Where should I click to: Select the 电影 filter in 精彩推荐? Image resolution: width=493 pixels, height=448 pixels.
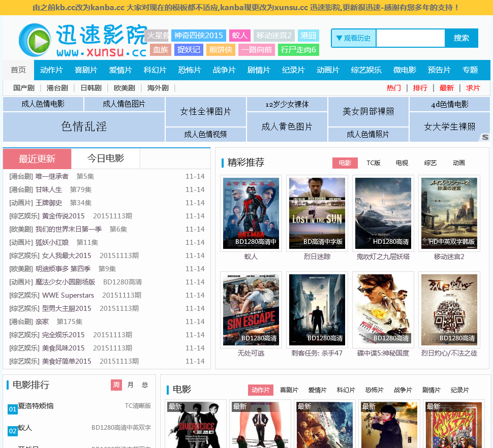[x=345, y=163]
